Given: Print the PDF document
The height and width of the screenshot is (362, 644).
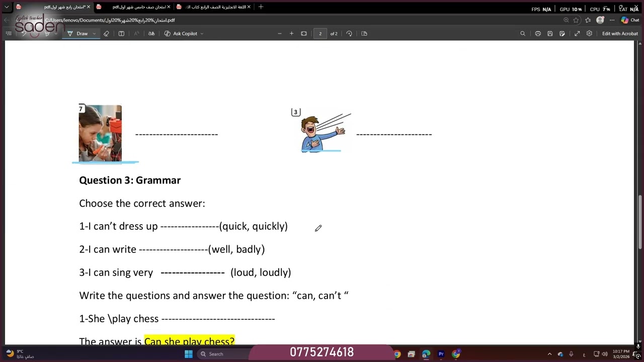Looking at the screenshot, I should click(538, 34).
